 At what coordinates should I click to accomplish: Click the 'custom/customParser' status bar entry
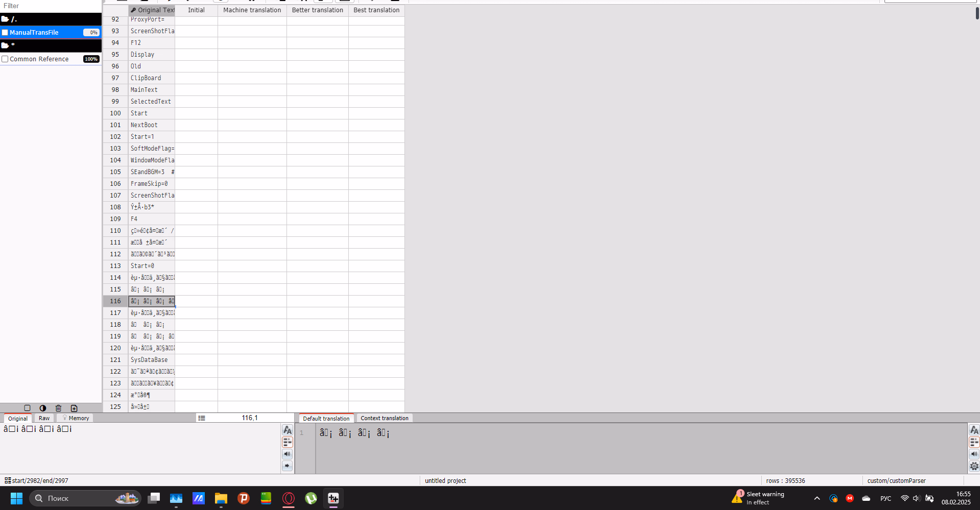tap(896, 480)
